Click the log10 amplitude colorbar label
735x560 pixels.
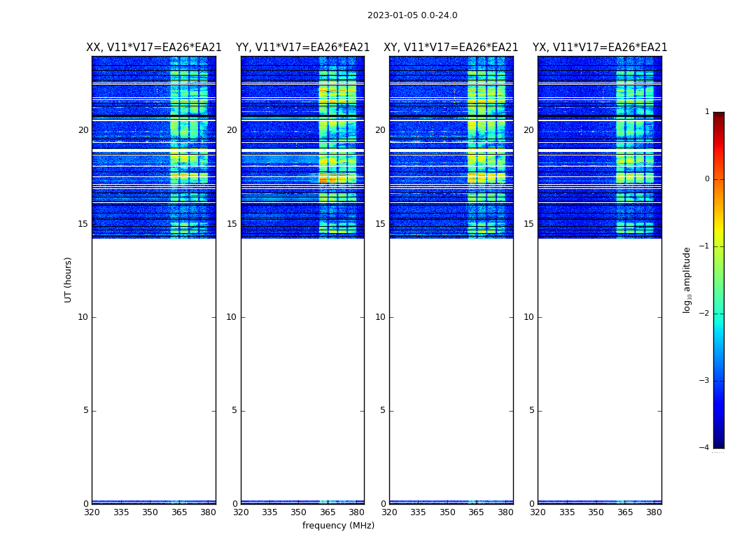click(x=687, y=280)
